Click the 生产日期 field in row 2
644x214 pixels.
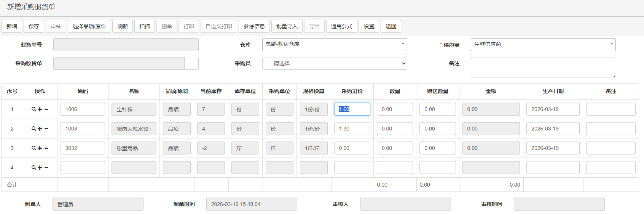pos(553,129)
